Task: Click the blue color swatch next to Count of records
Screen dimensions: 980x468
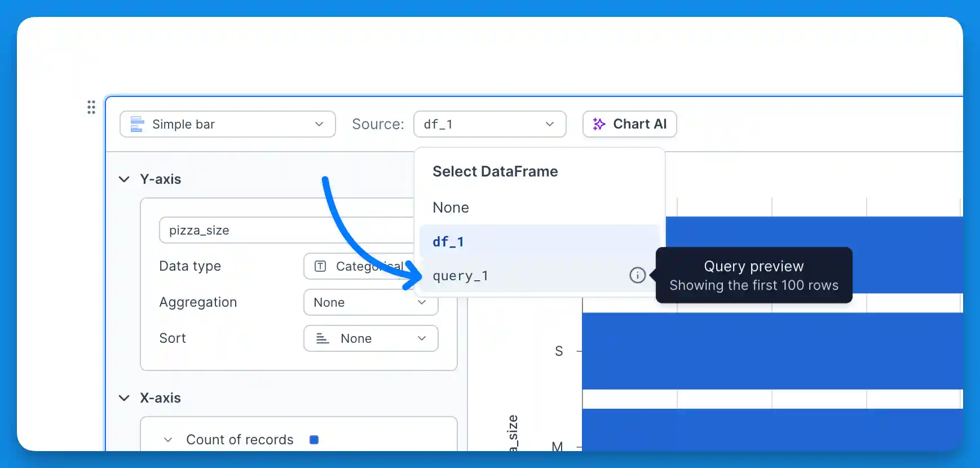Action: coord(314,439)
